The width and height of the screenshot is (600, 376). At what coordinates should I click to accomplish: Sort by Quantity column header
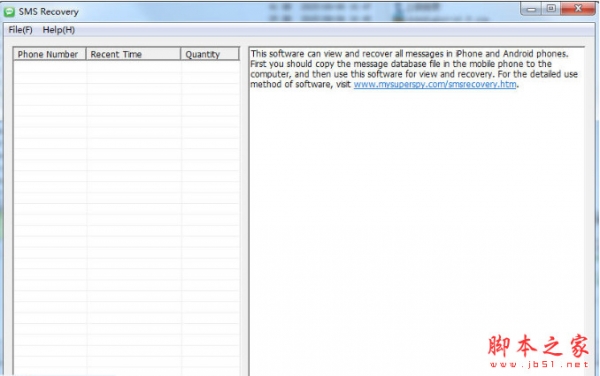point(210,54)
